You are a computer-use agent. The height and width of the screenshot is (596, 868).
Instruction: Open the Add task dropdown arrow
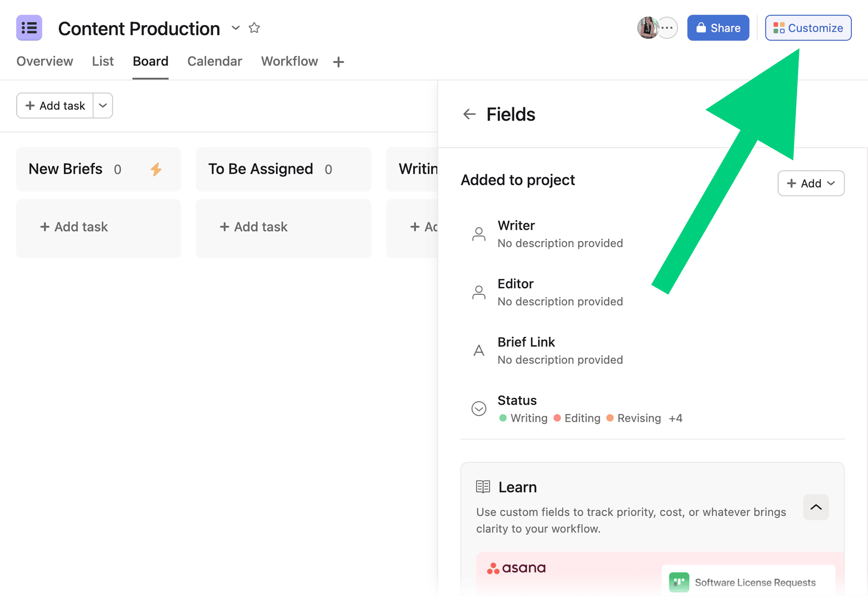(x=103, y=105)
